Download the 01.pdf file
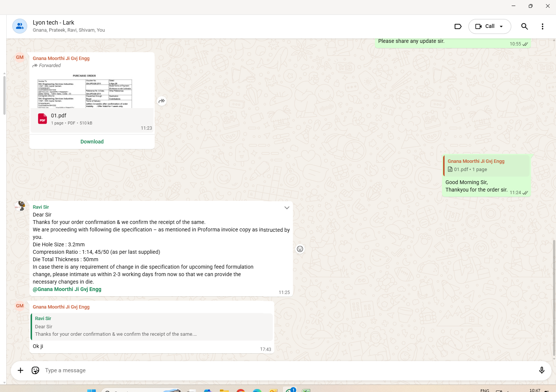The width and height of the screenshot is (556, 392). point(92,142)
